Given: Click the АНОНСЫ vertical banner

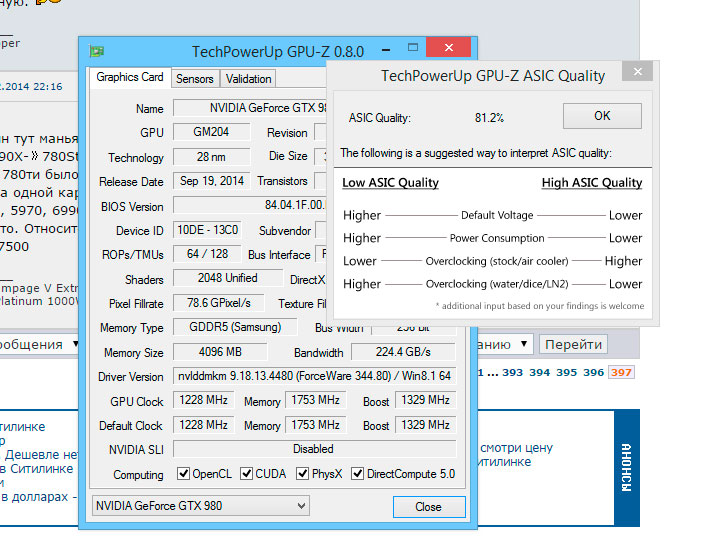Looking at the screenshot, I should (626, 467).
